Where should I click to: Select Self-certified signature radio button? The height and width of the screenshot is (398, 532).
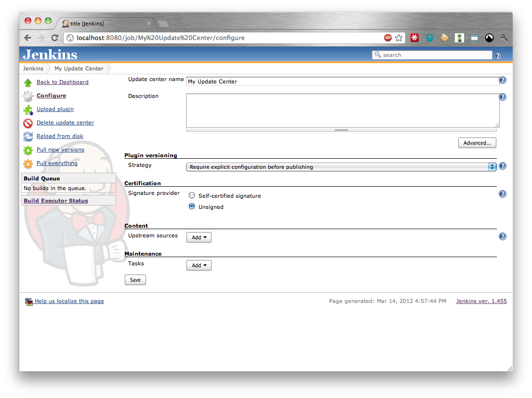tap(192, 195)
